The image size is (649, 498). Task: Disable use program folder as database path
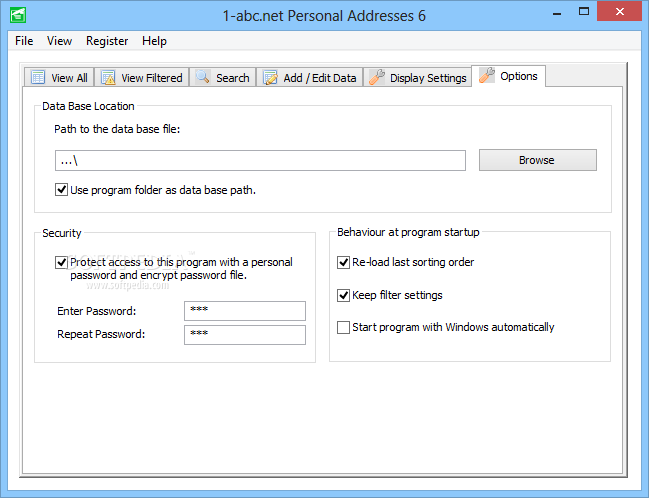(62, 189)
